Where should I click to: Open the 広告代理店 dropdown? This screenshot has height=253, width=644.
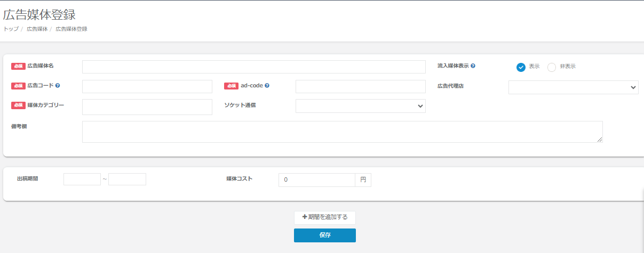[x=573, y=87]
